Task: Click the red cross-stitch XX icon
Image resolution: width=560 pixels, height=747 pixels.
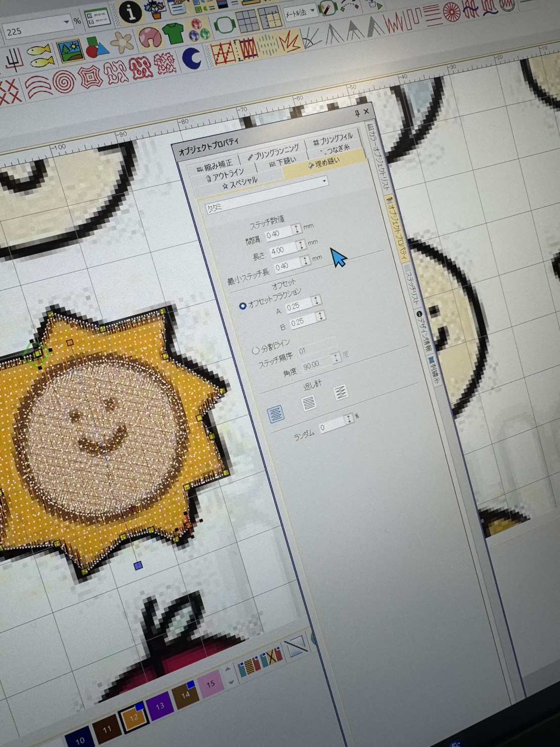Action: pos(9,92)
